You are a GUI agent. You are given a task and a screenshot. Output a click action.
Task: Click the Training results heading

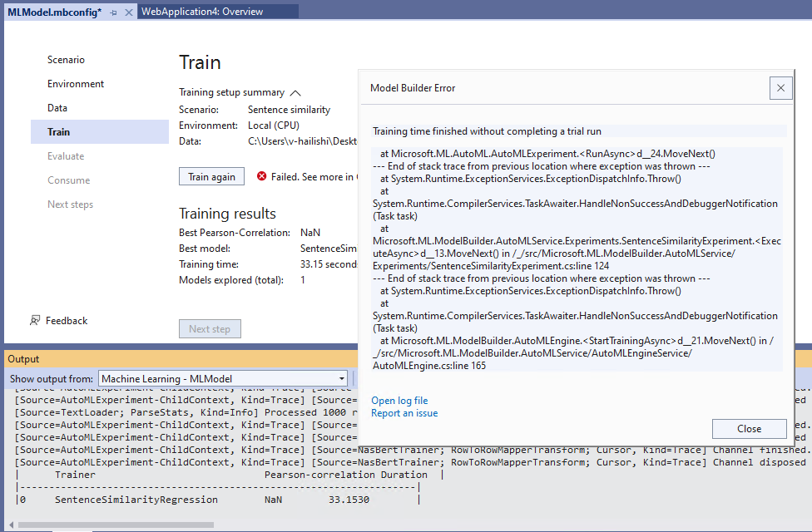click(x=227, y=213)
